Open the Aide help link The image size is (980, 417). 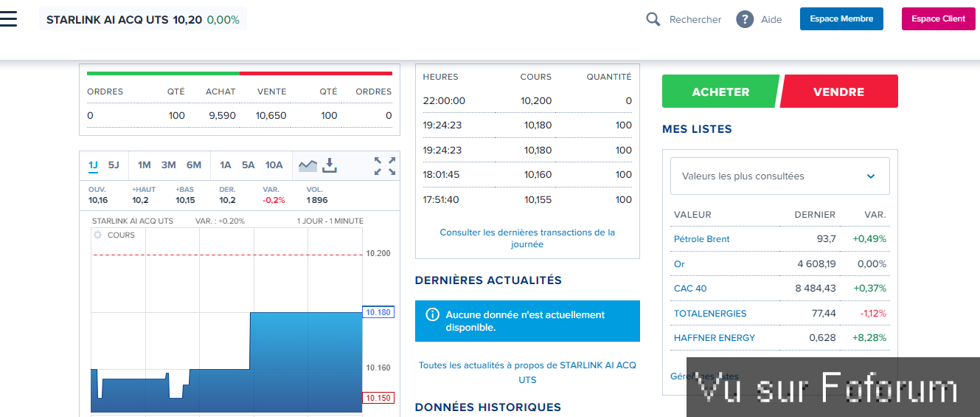[771, 20]
